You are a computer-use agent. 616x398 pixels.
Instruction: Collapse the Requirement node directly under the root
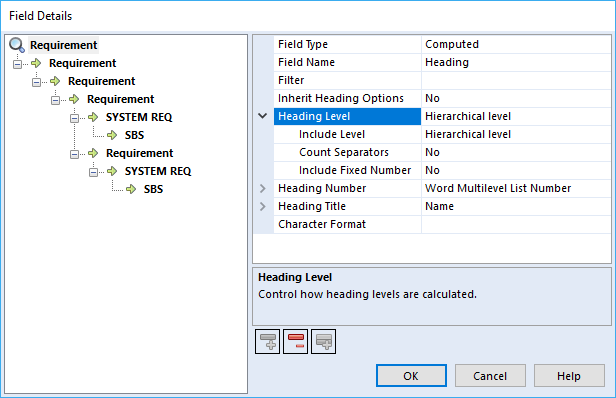17,64
